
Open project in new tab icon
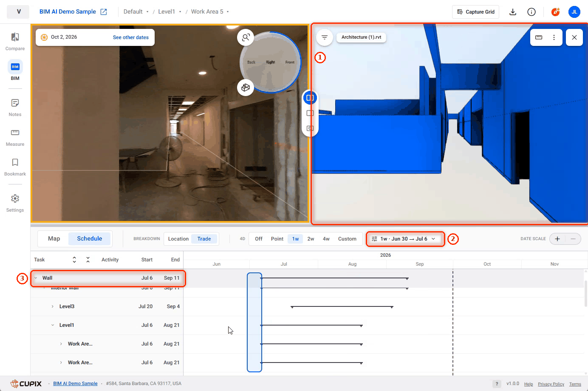[104, 12]
